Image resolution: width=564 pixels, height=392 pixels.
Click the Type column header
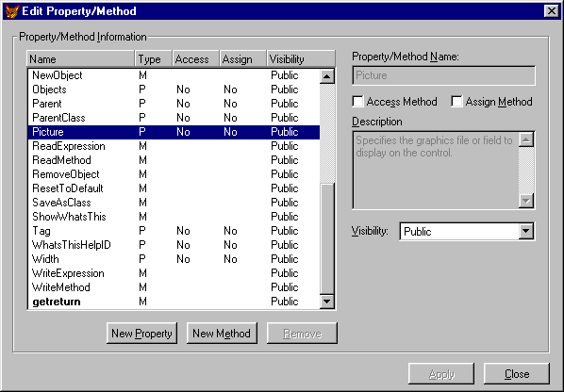tap(154, 59)
